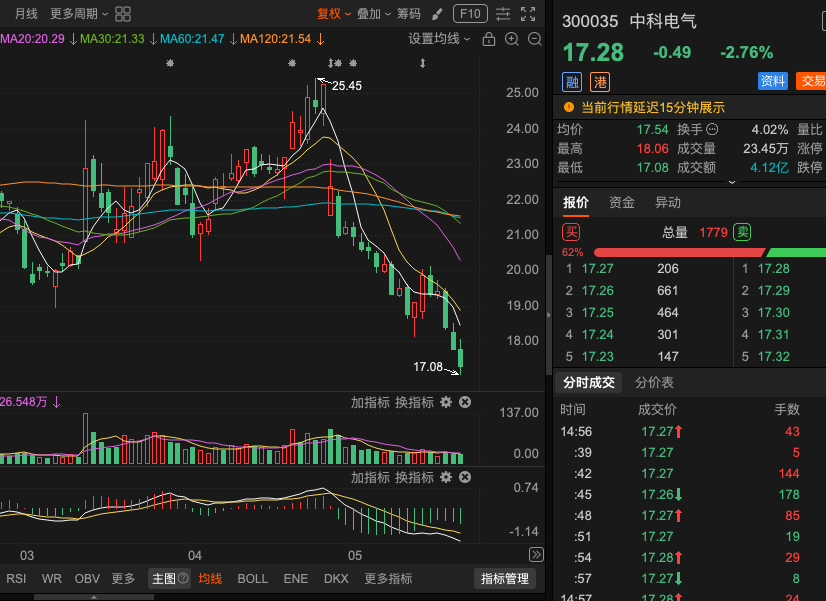This screenshot has width=826, height=601.
Task: Open the blue 资料 button
Action: [x=773, y=81]
